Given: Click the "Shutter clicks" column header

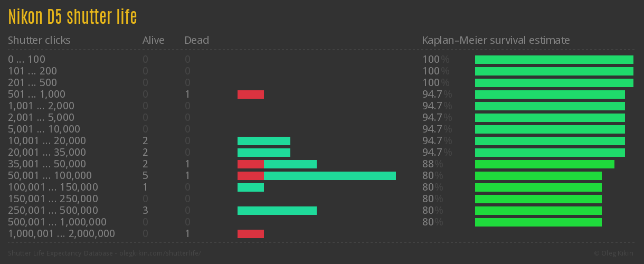Looking at the screenshot, I should [39, 40].
